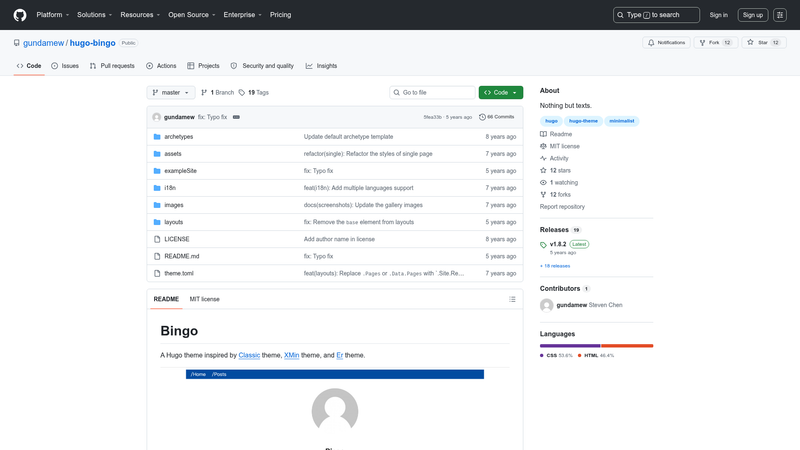The width and height of the screenshot is (800, 450).
Task: Click the commit message ellipsis button
Action: (236, 117)
